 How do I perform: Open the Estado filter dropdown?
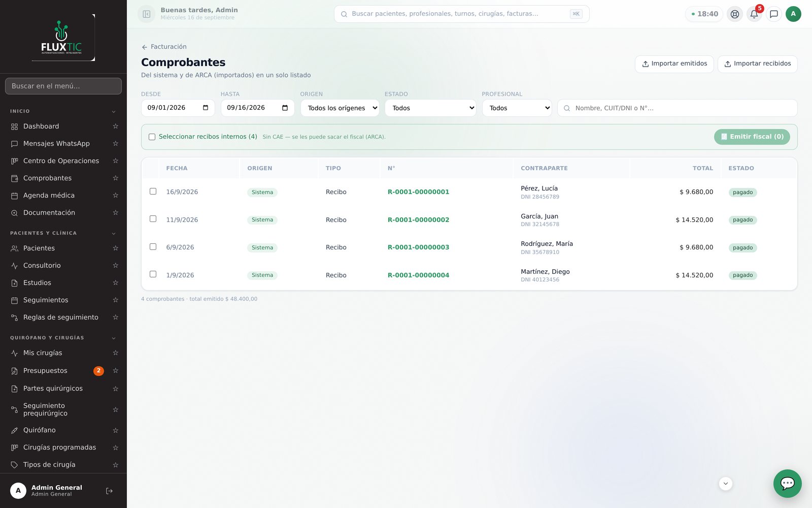click(430, 108)
